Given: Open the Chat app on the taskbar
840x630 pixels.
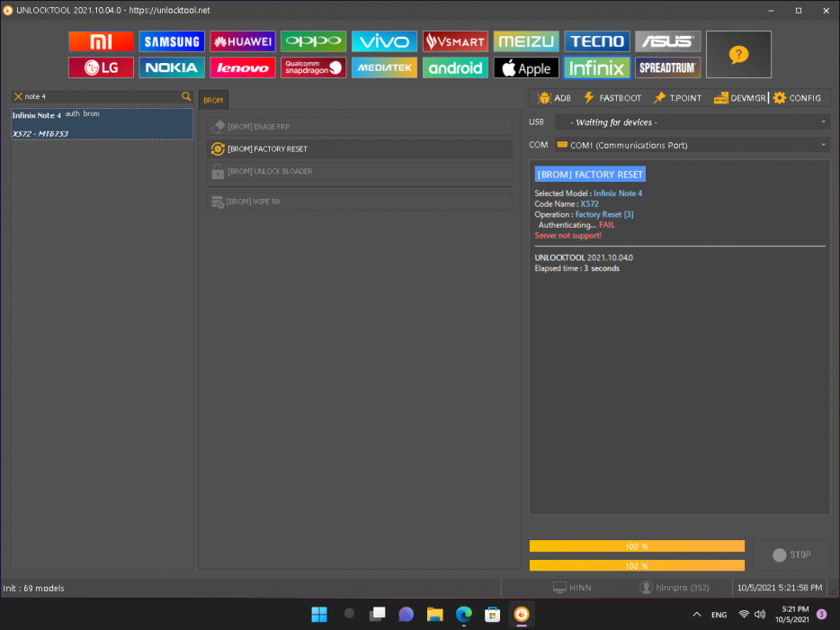Looking at the screenshot, I should coord(407,615).
